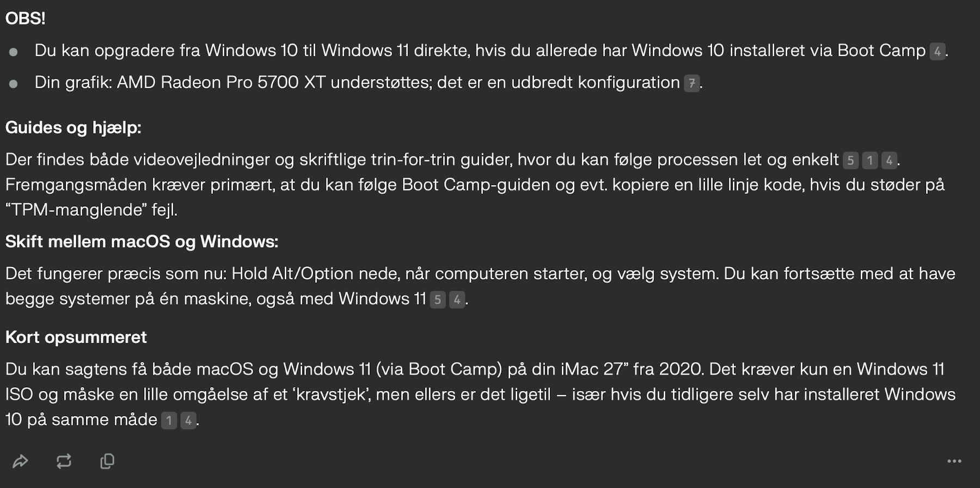Viewport: 980px width, 488px height.
Task: Click the 'Skift mellem macOS og Windows:' heading
Action: (142, 242)
